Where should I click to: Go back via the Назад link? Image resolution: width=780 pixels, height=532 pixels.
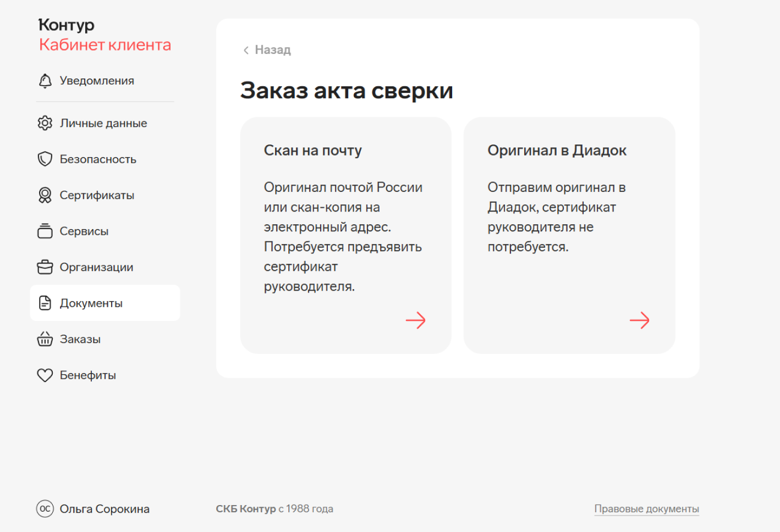pyautogui.click(x=267, y=50)
